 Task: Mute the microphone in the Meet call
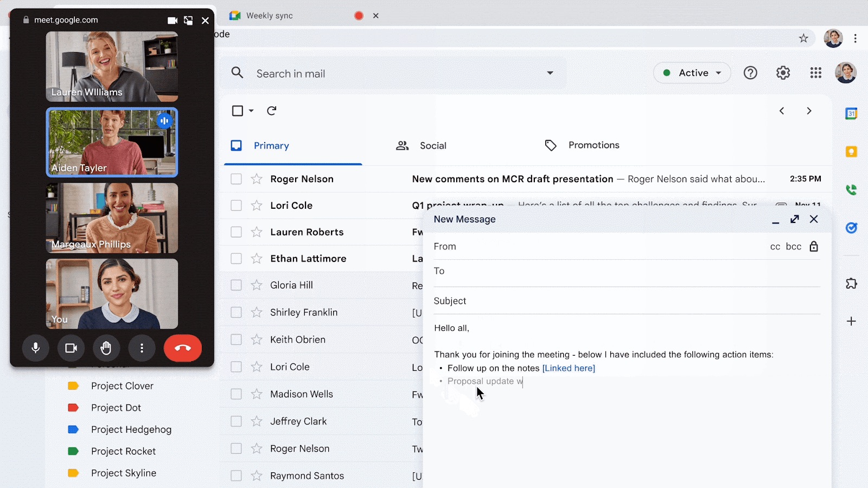click(36, 348)
